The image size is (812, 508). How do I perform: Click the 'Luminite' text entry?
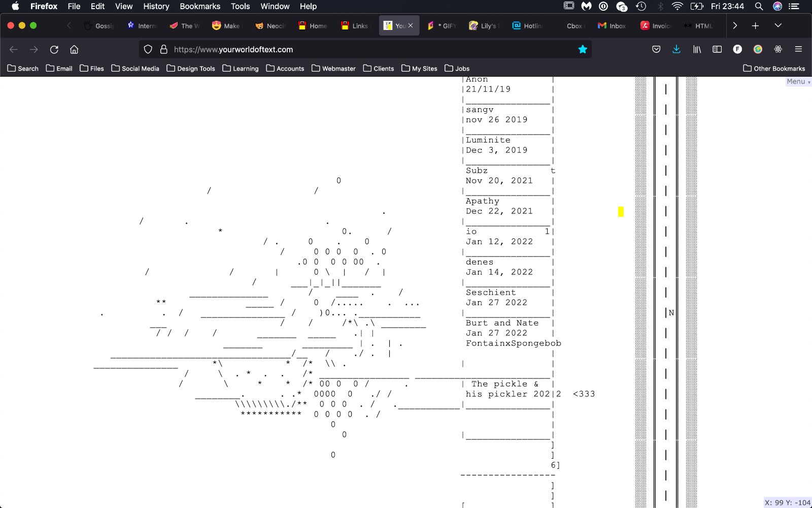pyautogui.click(x=488, y=140)
